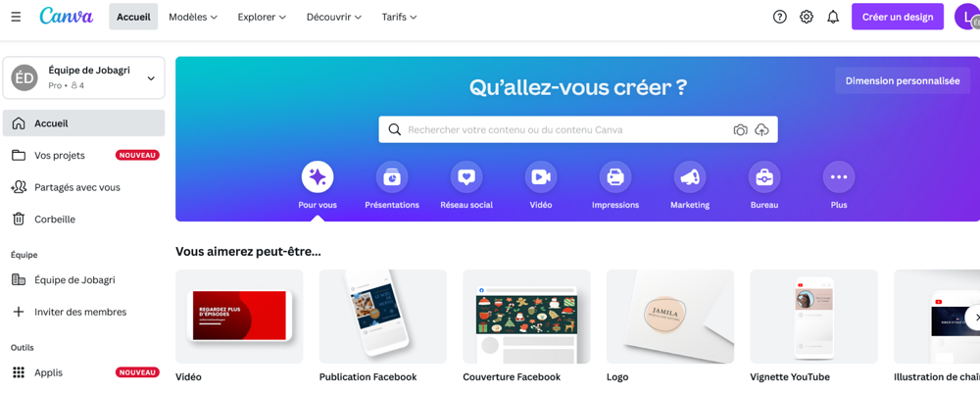980x393 pixels.
Task: Open the hamburger menu icon
Action: [x=17, y=17]
